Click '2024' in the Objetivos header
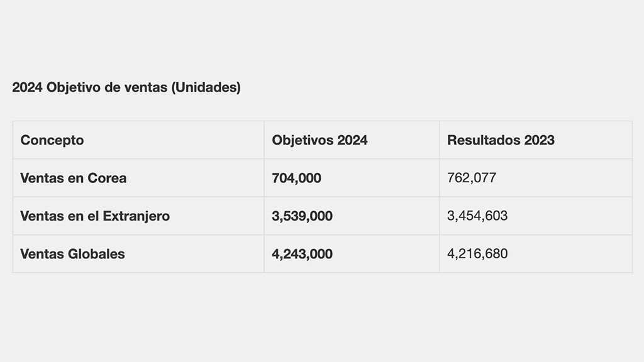The height and width of the screenshot is (362, 644). [352, 140]
